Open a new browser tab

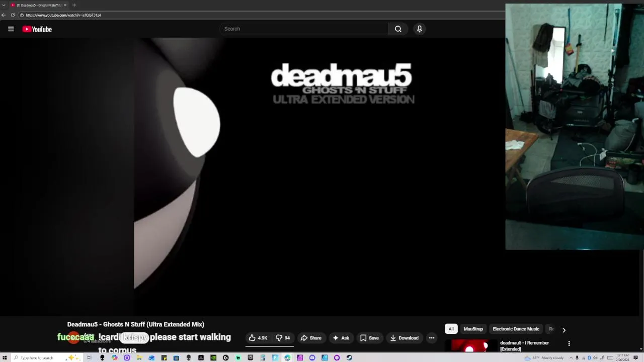point(74,5)
